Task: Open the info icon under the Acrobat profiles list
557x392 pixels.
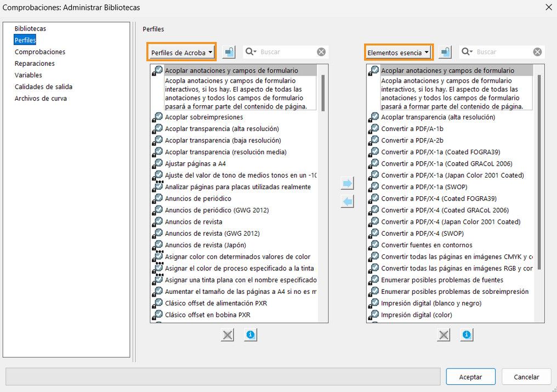Action: tap(251, 334)
